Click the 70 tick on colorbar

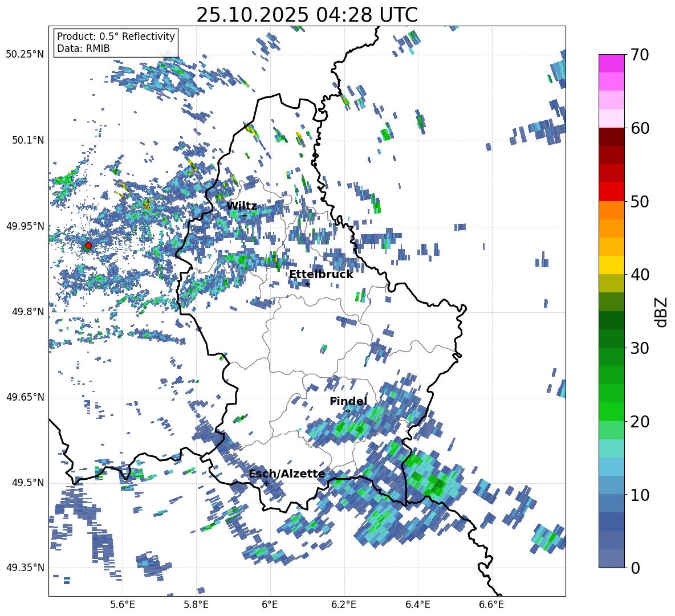[x=640, y=55]
